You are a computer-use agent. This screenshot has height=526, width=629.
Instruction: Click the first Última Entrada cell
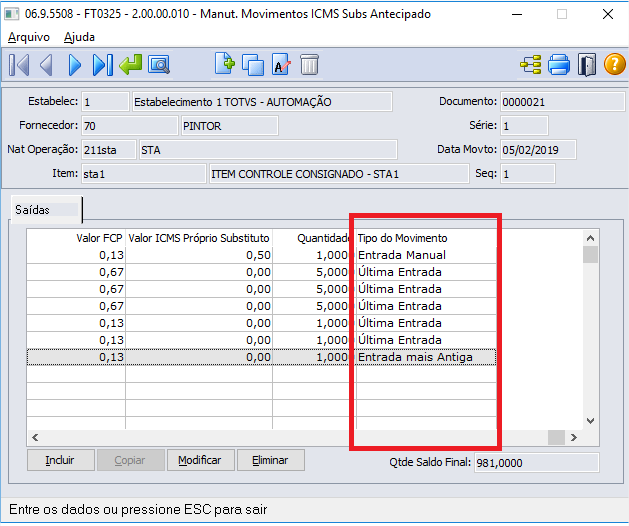[425, 272]
